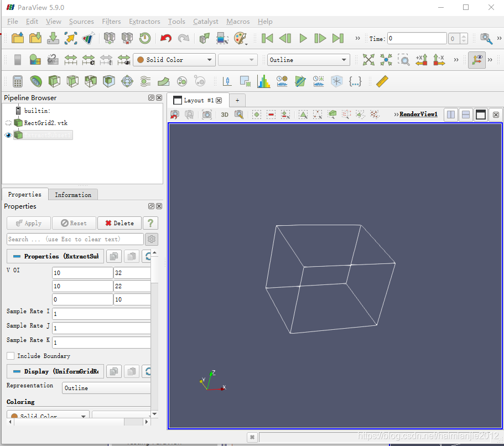The width and height of the screenshot is (504, 446).
Task: Click the RenderView1 label link
Action: click(418, 114)
